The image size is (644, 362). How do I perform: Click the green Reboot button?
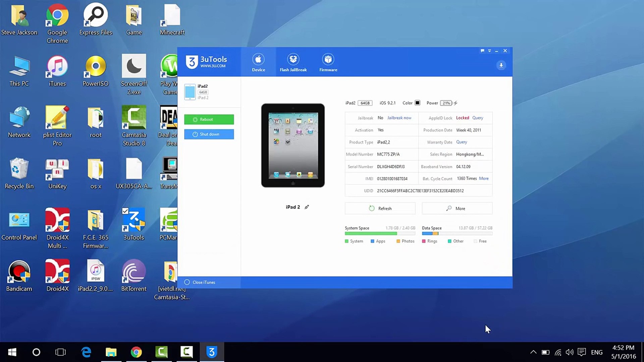209,119
